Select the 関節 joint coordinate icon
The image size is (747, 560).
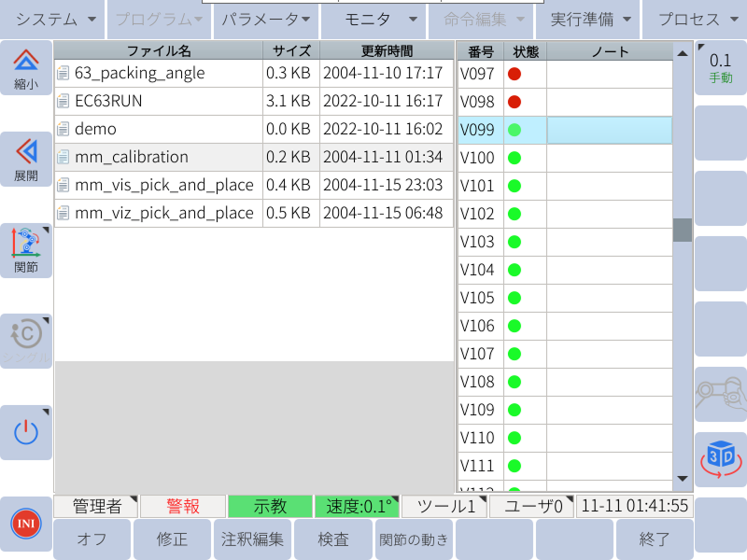pyautogui.click(x=26, y=250)
